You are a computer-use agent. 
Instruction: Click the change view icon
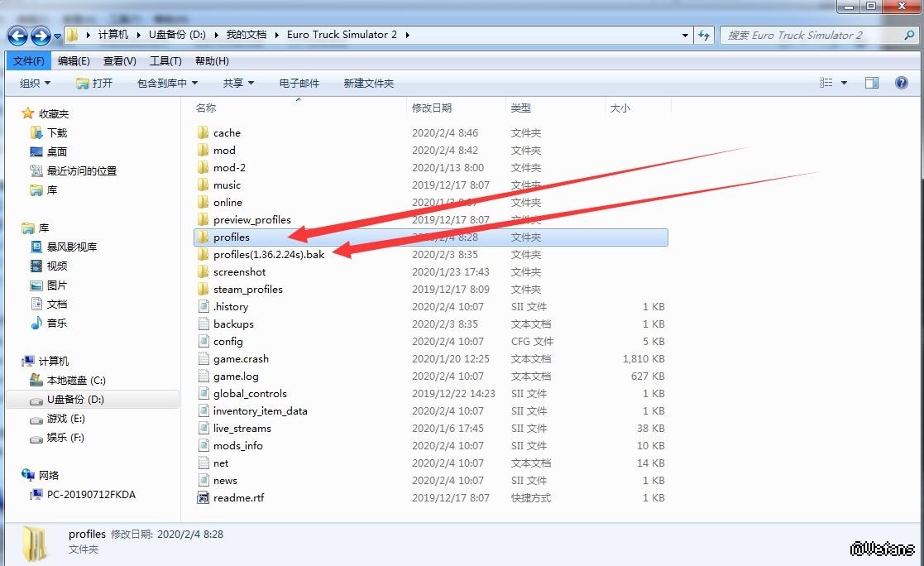(x=826, y=83)
